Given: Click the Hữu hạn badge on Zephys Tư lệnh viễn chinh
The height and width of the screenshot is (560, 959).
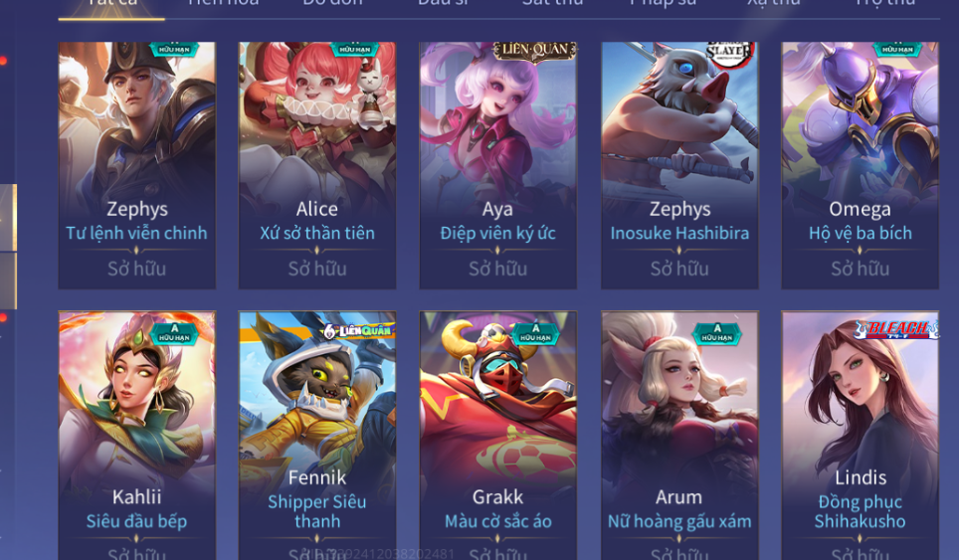Looking at the screenshot, I should point(174,49).
